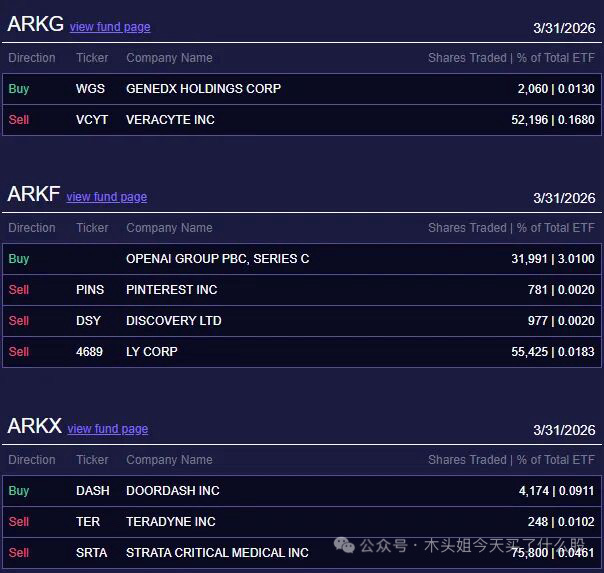Click the 31,991 | 3.0100 value
The image size is (604, 573).
tap(553, 259)
